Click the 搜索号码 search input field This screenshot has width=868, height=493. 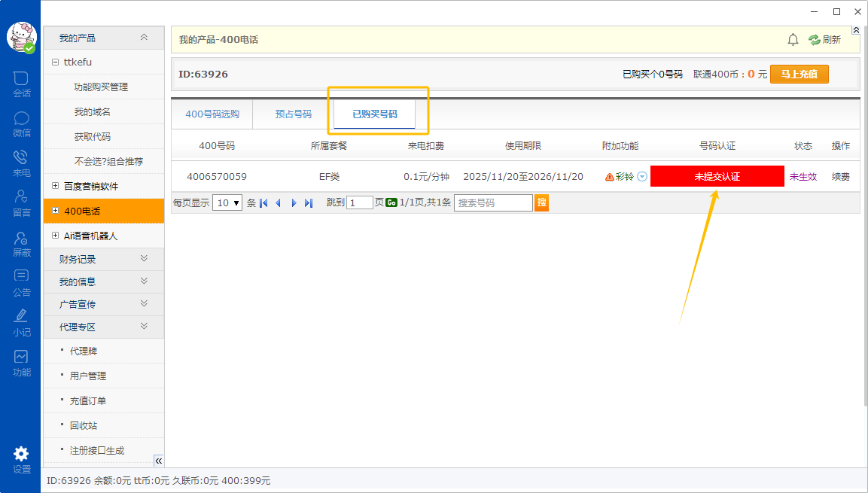pyautogui.click(x=492, y=202)
